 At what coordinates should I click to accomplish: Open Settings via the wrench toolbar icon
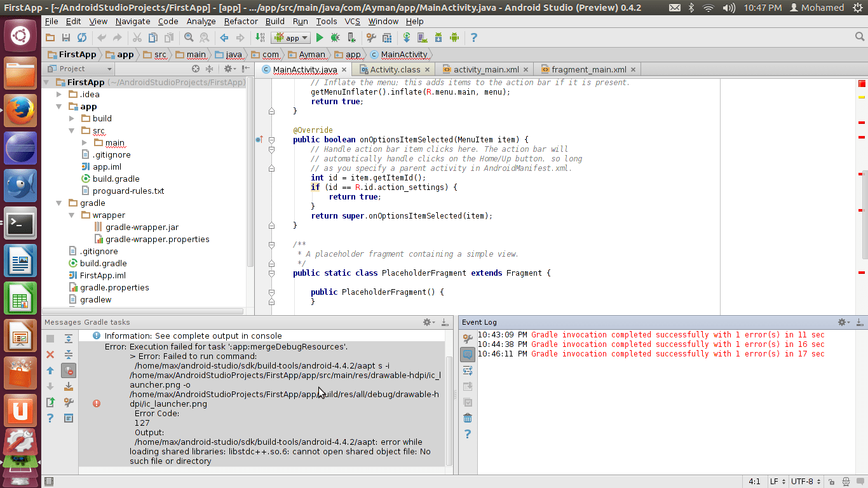click(x=370, y=37)
